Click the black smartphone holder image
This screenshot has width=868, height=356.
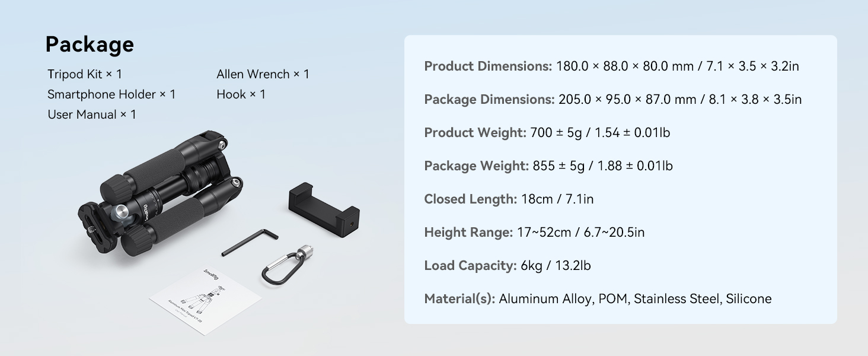click(324, 208)
